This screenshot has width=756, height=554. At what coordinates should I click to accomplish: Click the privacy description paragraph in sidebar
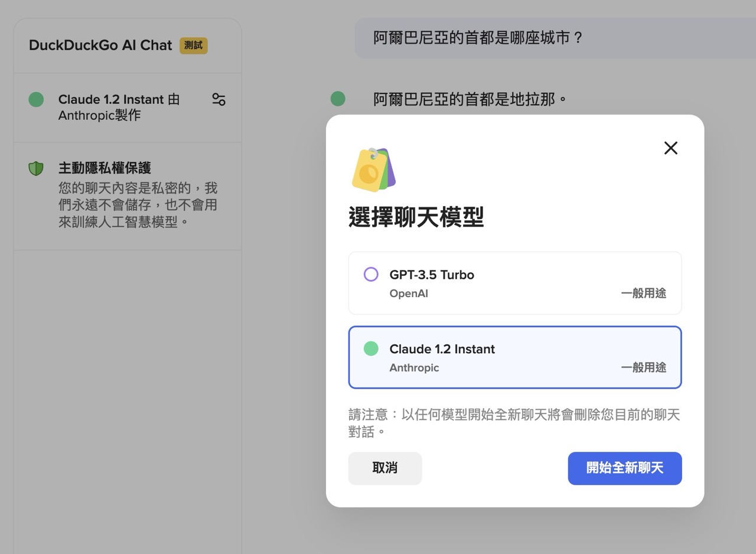coord(138,205)
